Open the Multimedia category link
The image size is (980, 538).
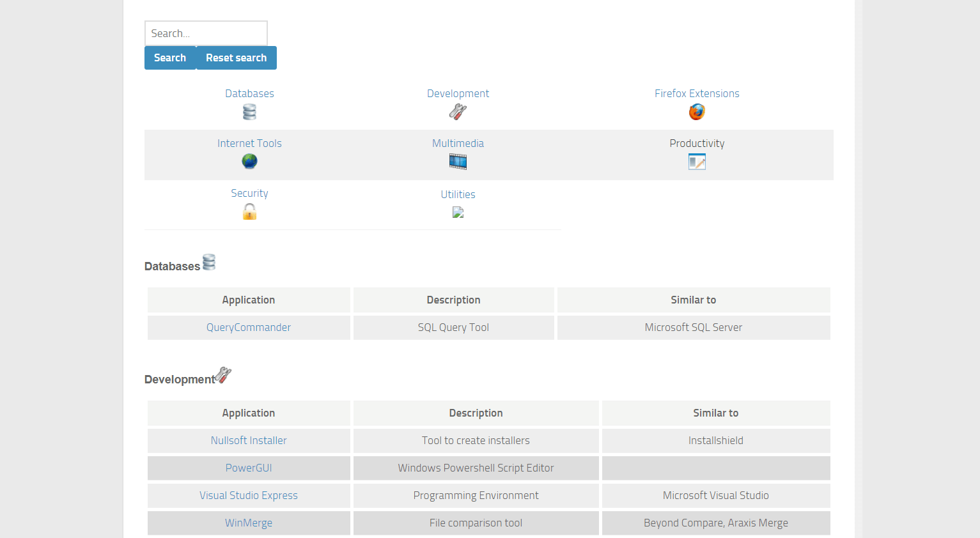458,143
